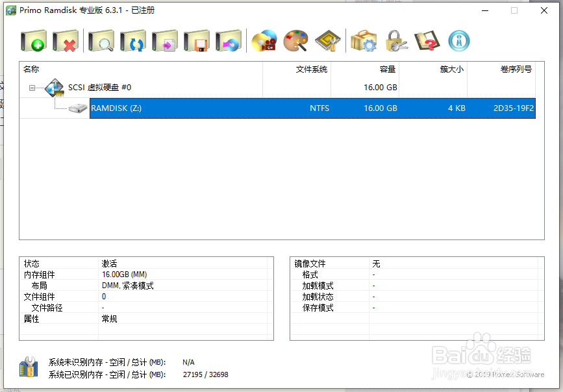Click the 常规 attribute value
This screenshot has width=563, height=392.
(109, 319)
